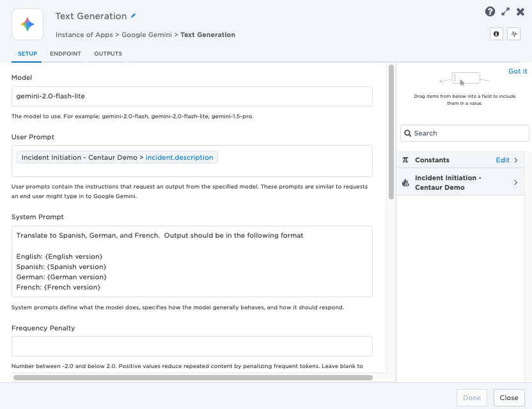Image resolution: width=532 pixels, height=409 pixels.
Task: Click the 'Text Generation' title heading
Action: (91, 16)
